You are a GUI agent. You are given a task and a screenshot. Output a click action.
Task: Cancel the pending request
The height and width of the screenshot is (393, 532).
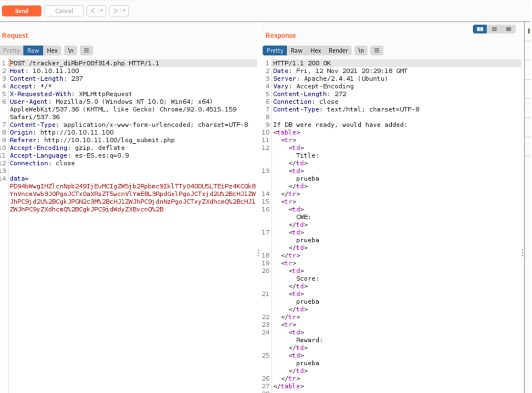[64, 11]
